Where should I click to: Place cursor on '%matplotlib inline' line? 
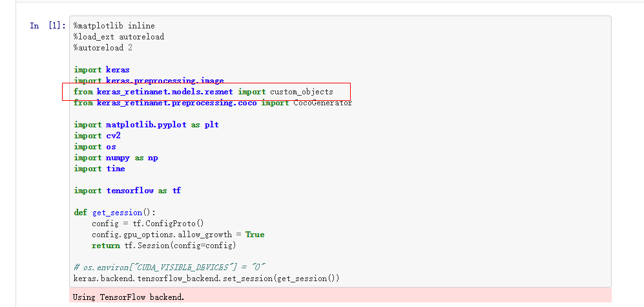pos(114,25)
